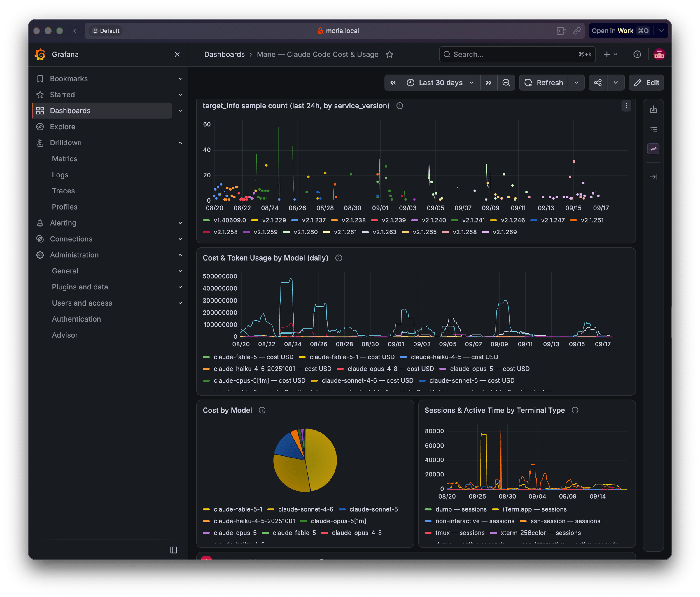Shift time range forward
Viewport: 700px width, 597px height.
(489, 83)
